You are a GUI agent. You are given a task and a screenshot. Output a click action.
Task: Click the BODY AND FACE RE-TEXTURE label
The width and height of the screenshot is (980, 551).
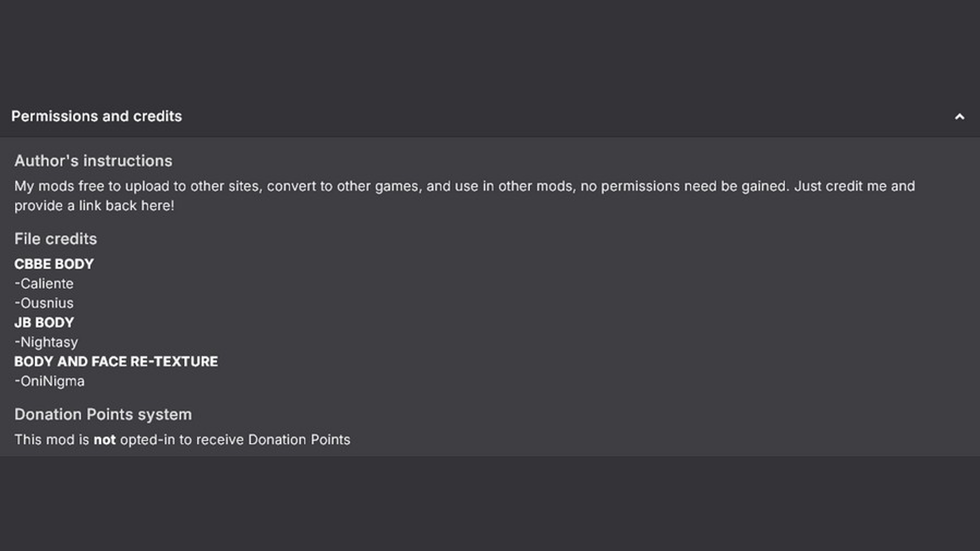point(116,362)
